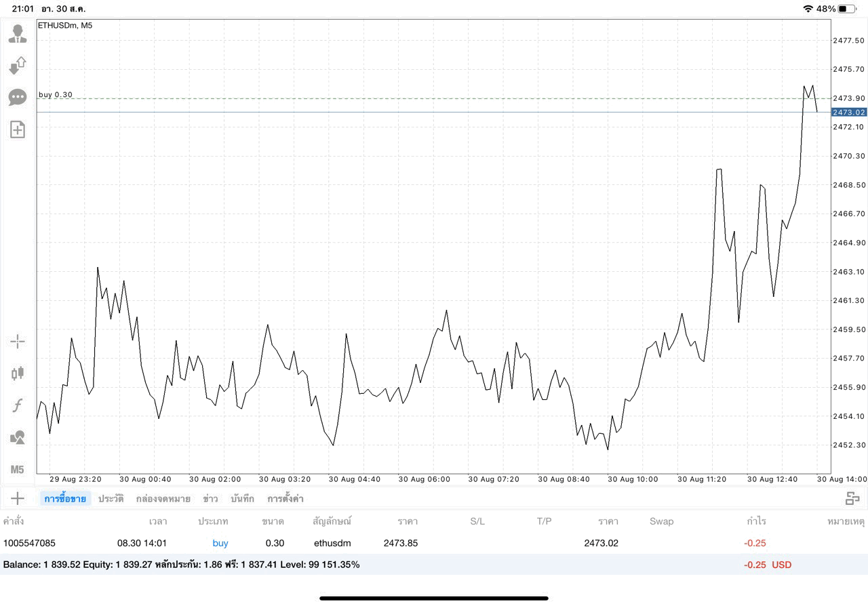The height and width of the screenshot is (606, 868).
Task: Open the ข่าว news tab
Action: [210, 499]
